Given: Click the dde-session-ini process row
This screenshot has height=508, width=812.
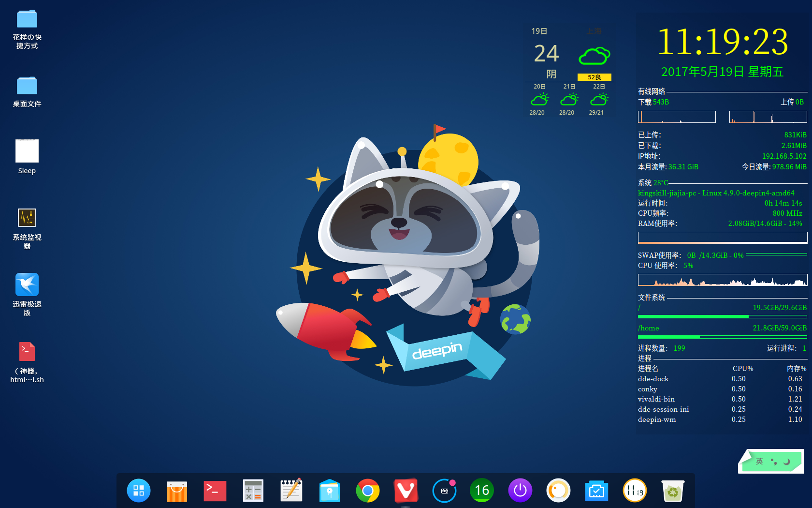Looking at the screenshot, I should (720, 409).
